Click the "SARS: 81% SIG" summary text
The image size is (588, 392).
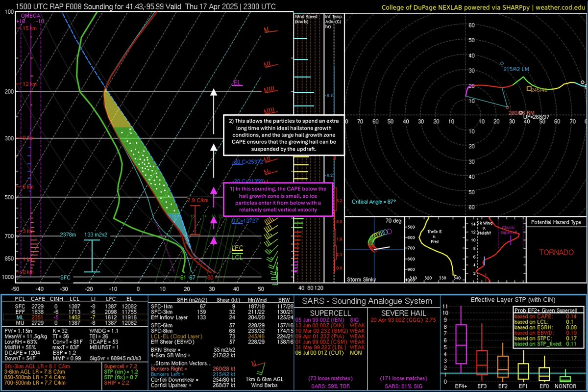(403, 387)
